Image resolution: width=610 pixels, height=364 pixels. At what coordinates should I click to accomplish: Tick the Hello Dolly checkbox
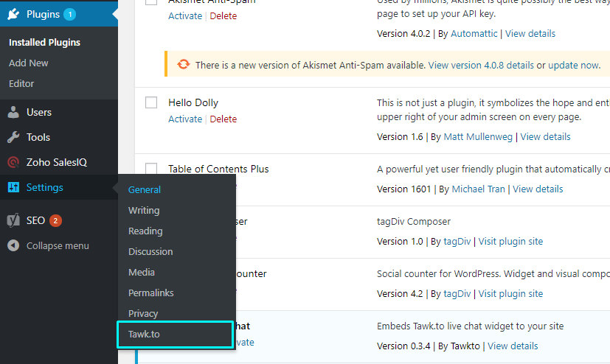151,102
